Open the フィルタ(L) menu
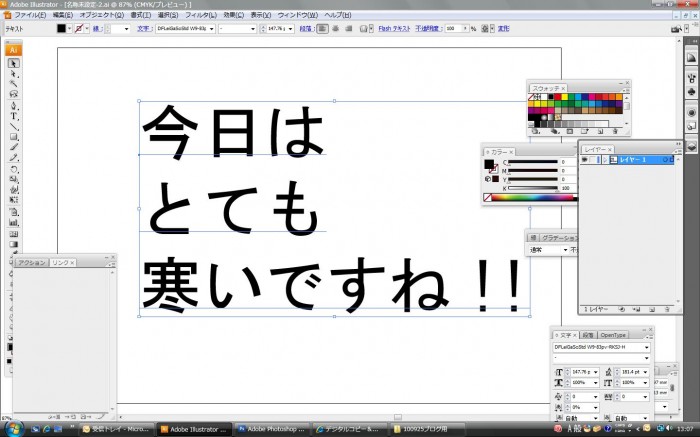Viewport: 700px width, 437px height. coord(200,15)
